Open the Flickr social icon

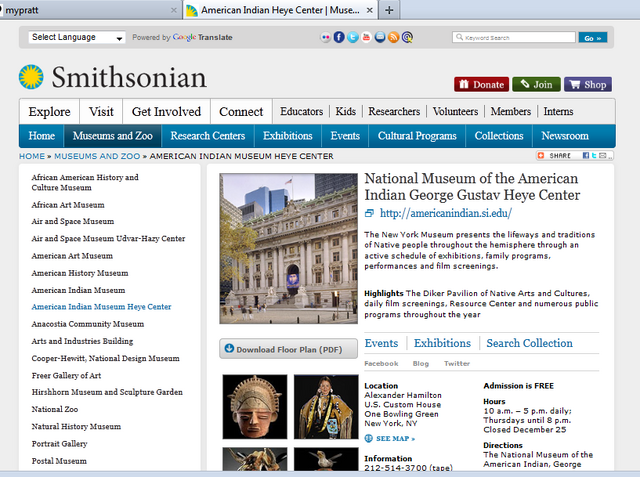pos(325,37)
